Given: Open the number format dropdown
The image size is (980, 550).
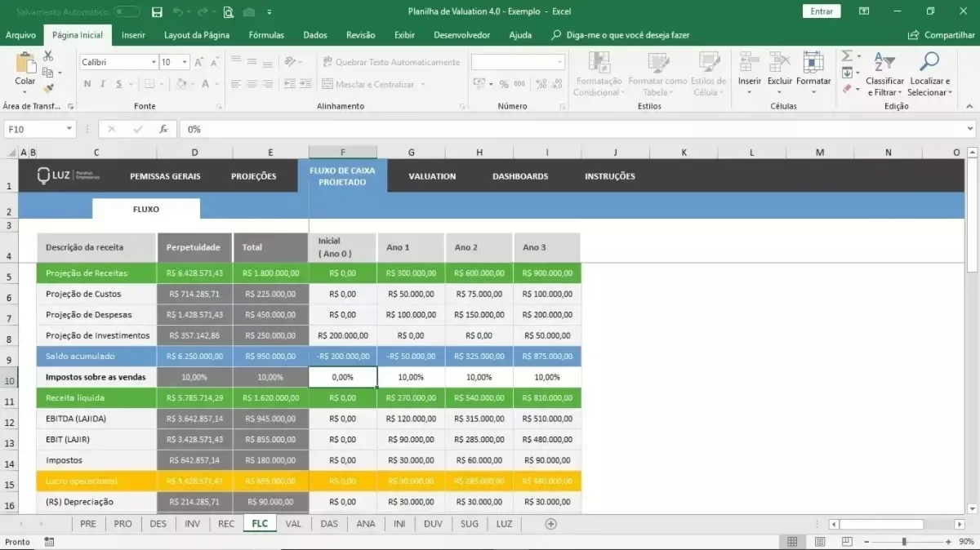Looking at the screenshot, I should pos(559,62).
